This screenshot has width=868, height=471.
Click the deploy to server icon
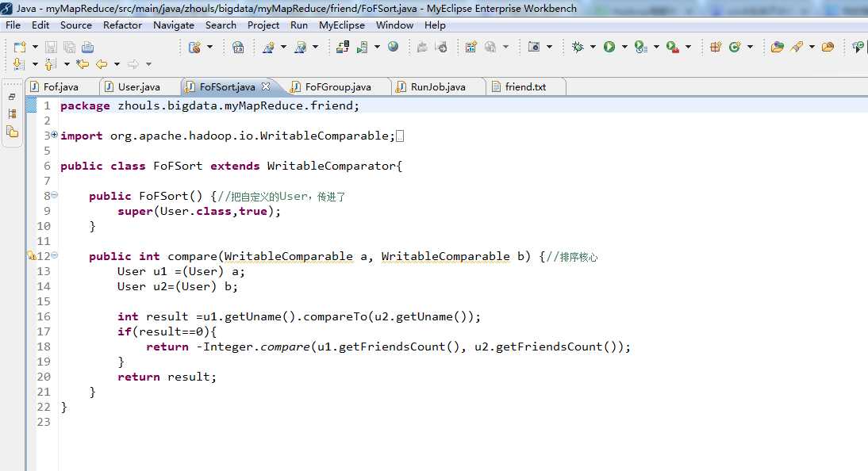[x=343, y=47]
